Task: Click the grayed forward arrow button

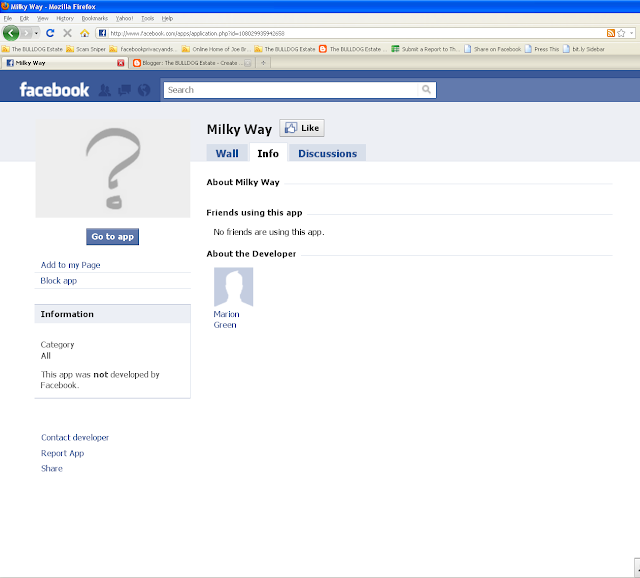Action: pos(26,33)
